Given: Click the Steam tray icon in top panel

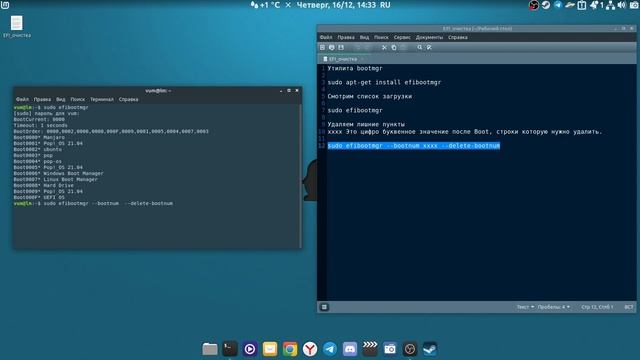Looking at the screenshot, I should point(546,5).
